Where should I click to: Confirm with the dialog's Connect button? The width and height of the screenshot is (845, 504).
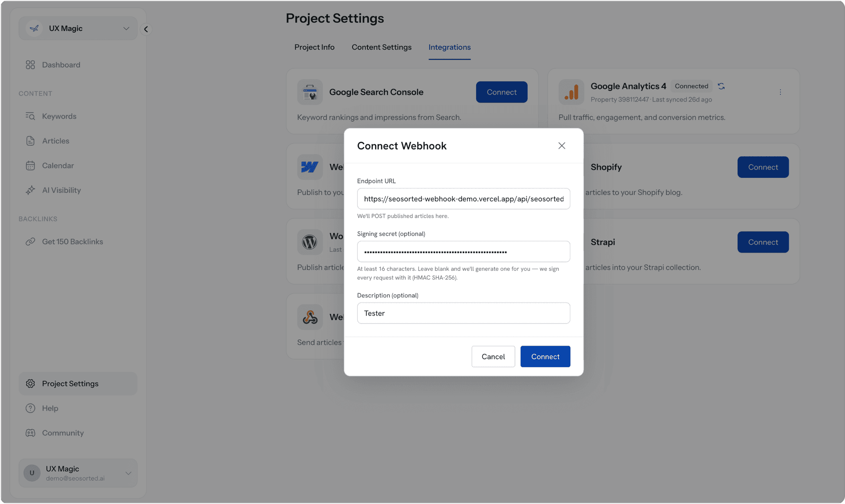tap(545, 357)
